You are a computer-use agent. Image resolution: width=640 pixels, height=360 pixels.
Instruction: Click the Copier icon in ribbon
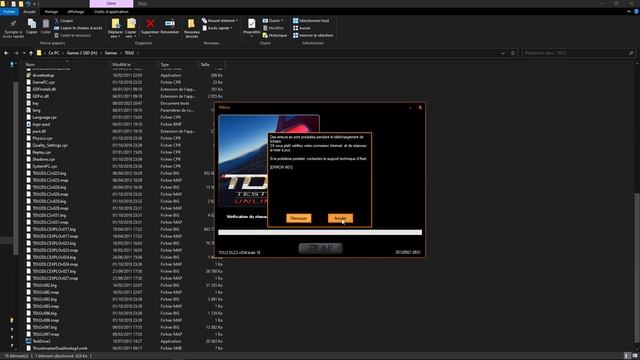[x=31, y=24]
